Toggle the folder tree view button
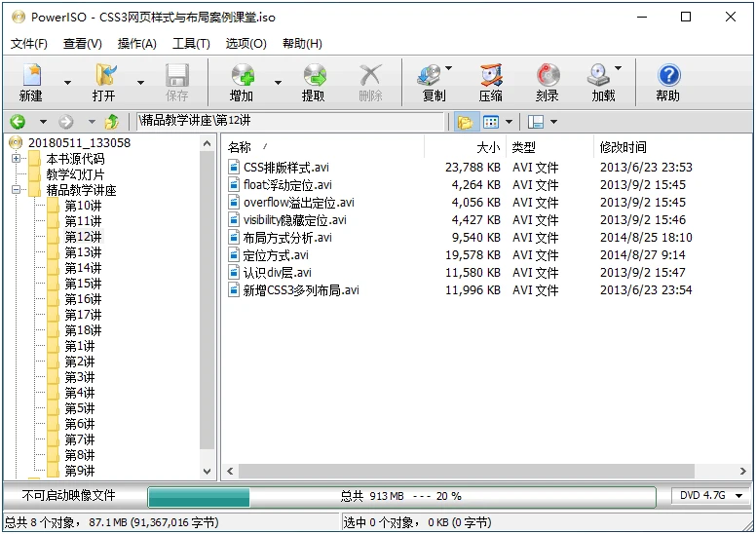756x534 pixels. (466, 122)
